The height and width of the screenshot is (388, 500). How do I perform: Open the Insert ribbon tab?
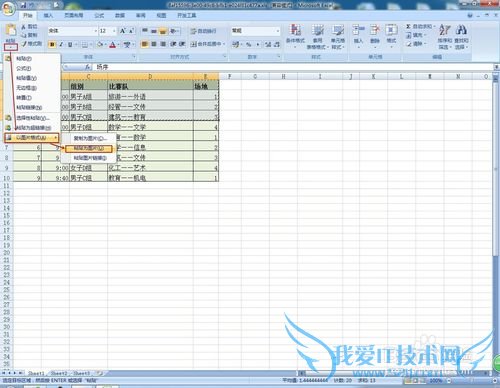point(48,15)
